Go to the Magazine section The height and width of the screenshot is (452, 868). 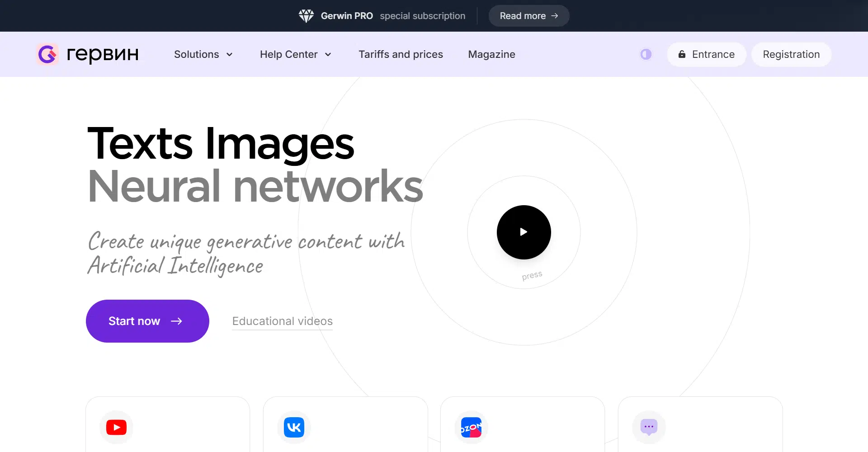tap(491, 54)
